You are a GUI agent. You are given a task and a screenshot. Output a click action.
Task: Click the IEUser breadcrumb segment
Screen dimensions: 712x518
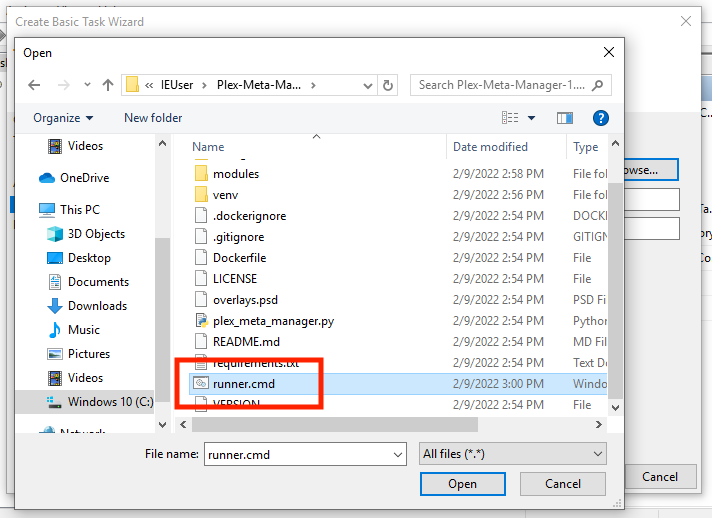point(177,85)
